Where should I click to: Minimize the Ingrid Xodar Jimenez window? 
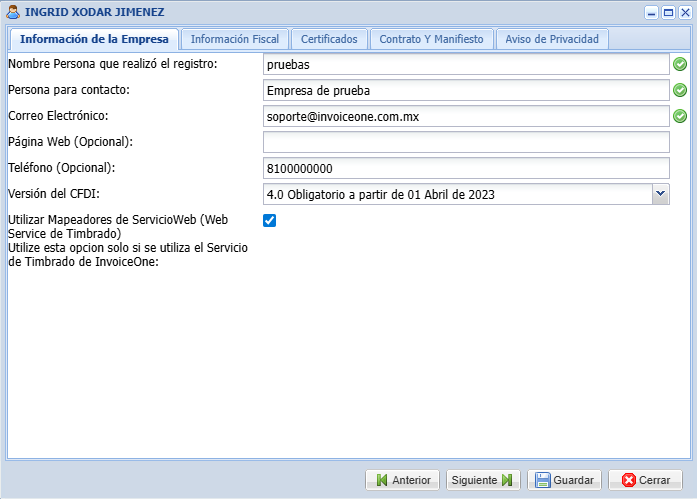(651, 13)
